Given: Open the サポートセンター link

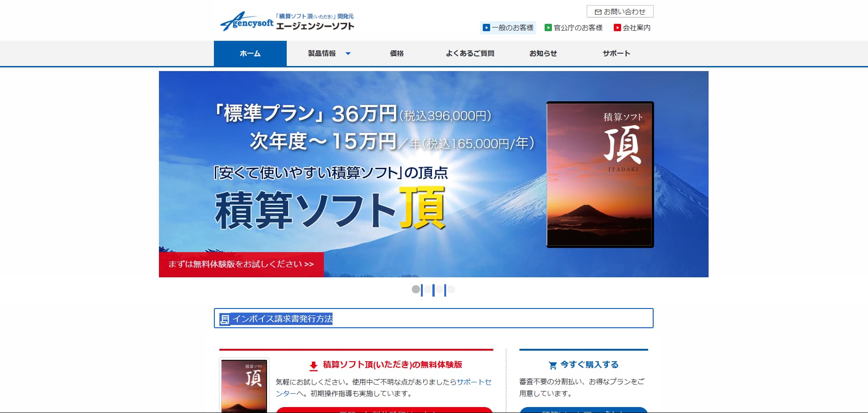Looking at the screenshot, I should click(x=383, y=387).
